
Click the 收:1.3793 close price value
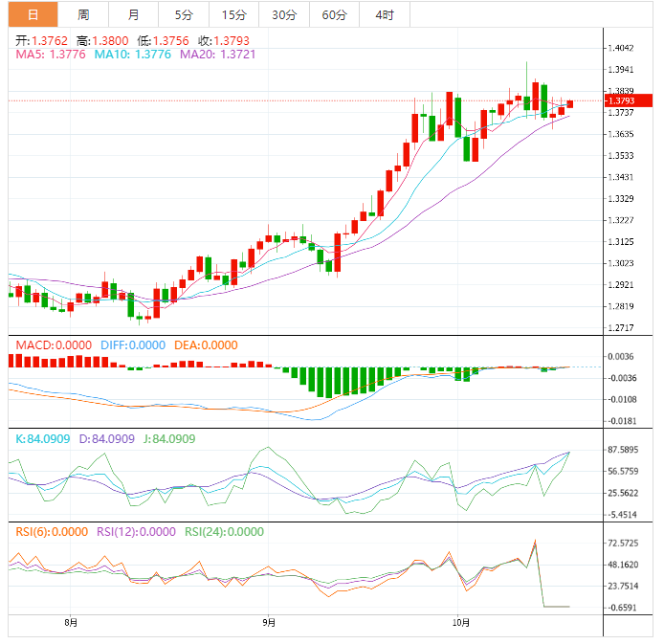(x=224, y=41)
